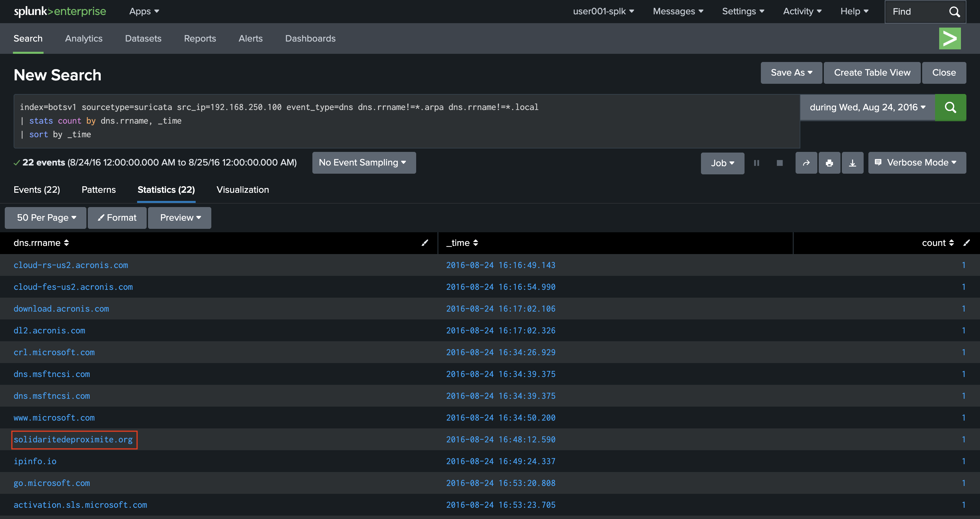
Task: Open the Activity dropdown
Action: click(802, 12)
